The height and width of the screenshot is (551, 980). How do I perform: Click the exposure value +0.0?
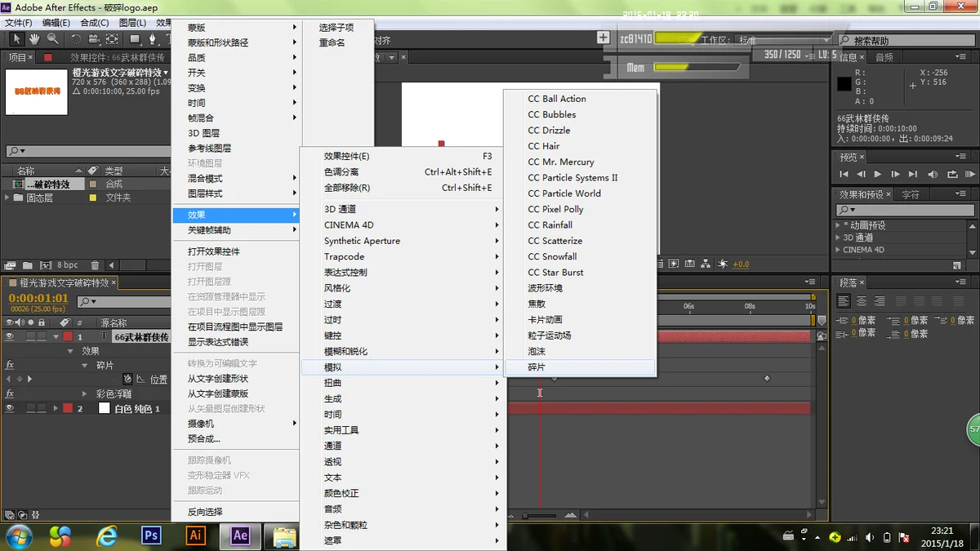pos(741,264)
